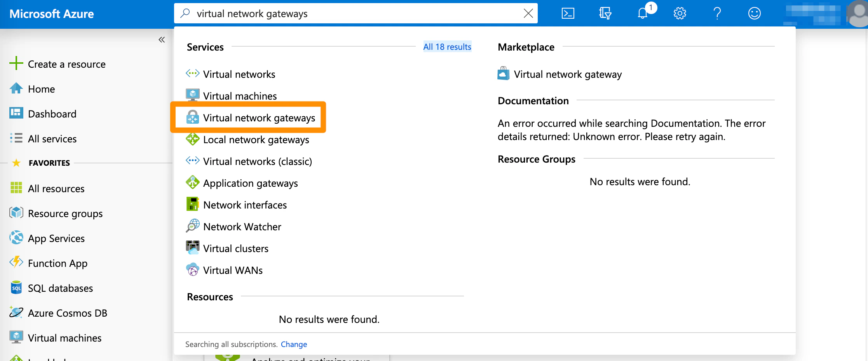The width and height of the screenshot is (868, 361).
Task: Open portal settings gear icon
Action: point(679,13)
